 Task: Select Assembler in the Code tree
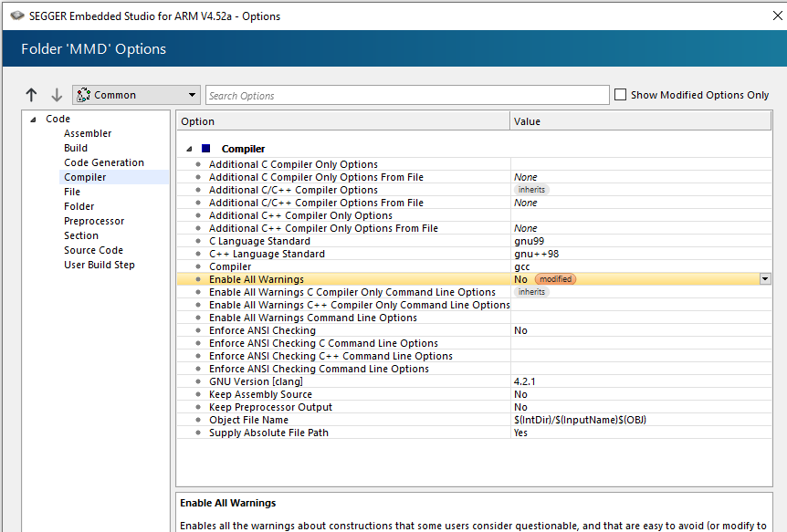(x=88, y=133)
